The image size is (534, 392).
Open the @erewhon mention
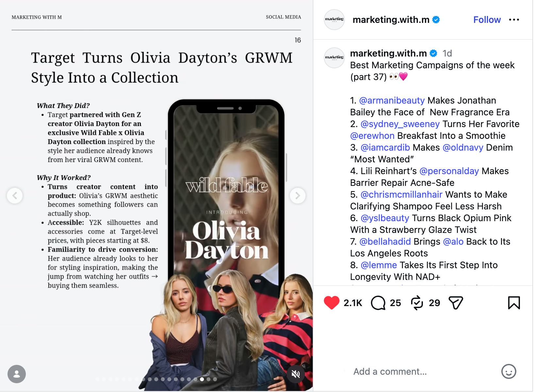tap(373, 136)
